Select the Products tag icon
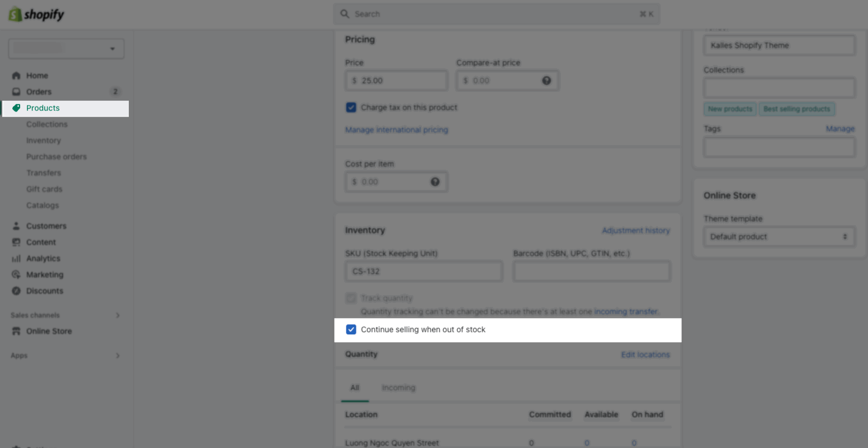 tap(16, 108)
